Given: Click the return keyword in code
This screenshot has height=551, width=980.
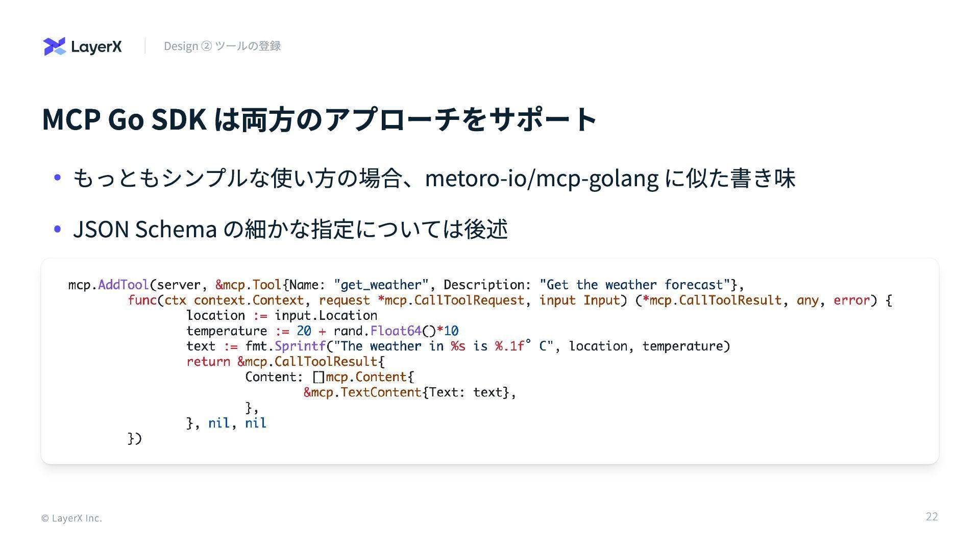Looking at the screenshot, I should point(208,362).
